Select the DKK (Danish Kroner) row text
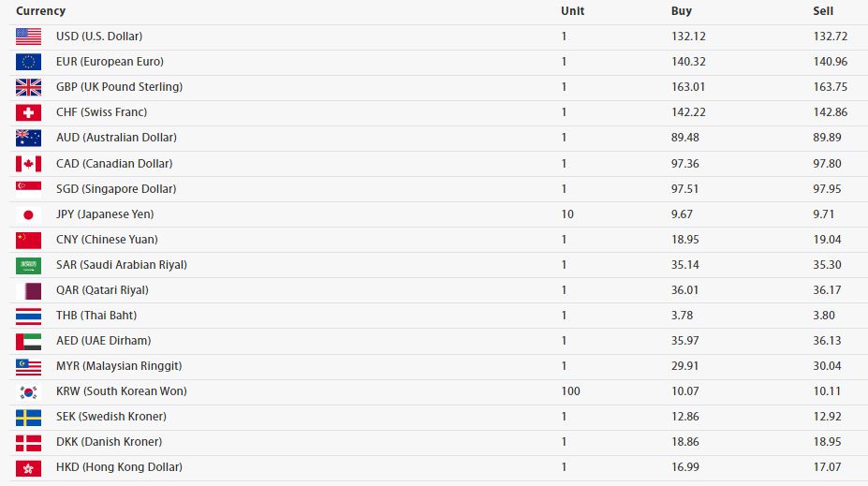This screenshot has height=486, width=868. point(109,442)
